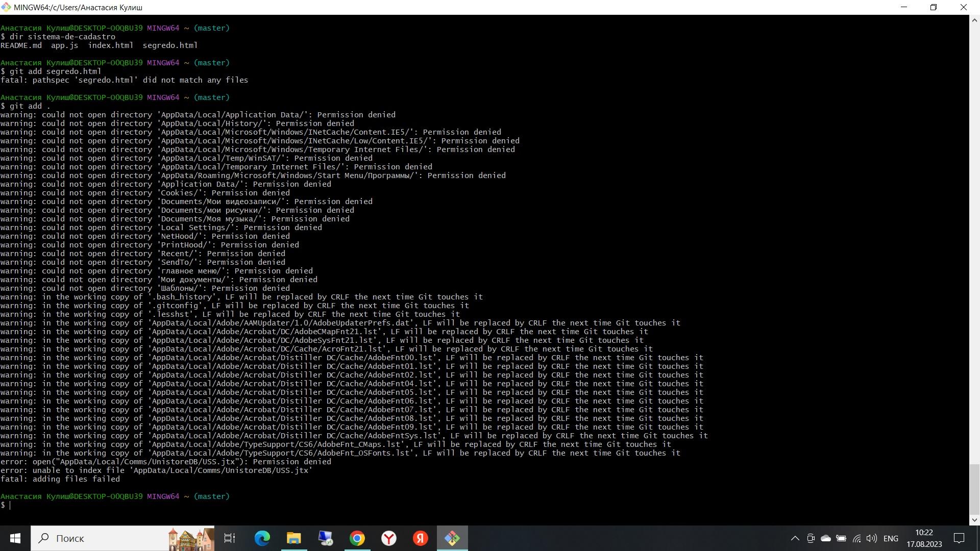980x551 pixels.
Task: Click the warning about 'SendTo/'
Action: click(143, 262)
